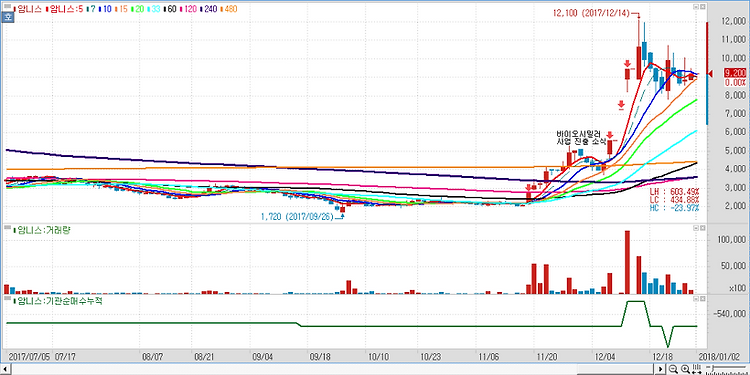
Task: Select the 15-day moving average legend
Action: 122,8
